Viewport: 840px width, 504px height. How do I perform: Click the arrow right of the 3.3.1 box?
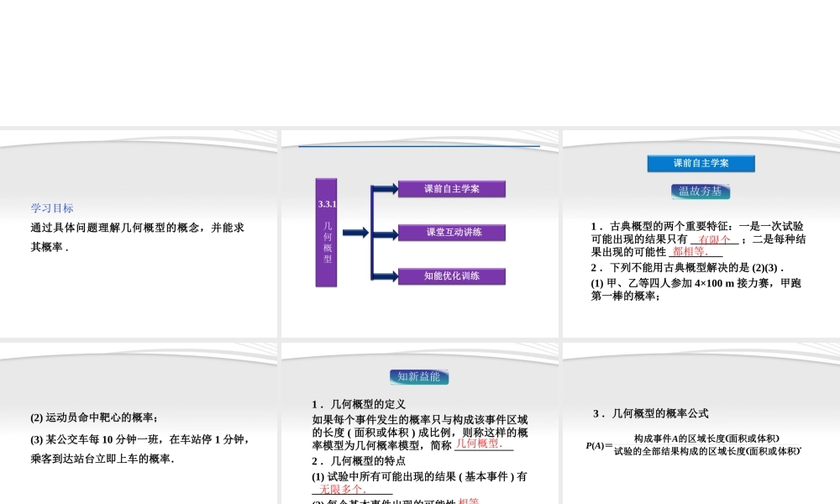point(355,233)
